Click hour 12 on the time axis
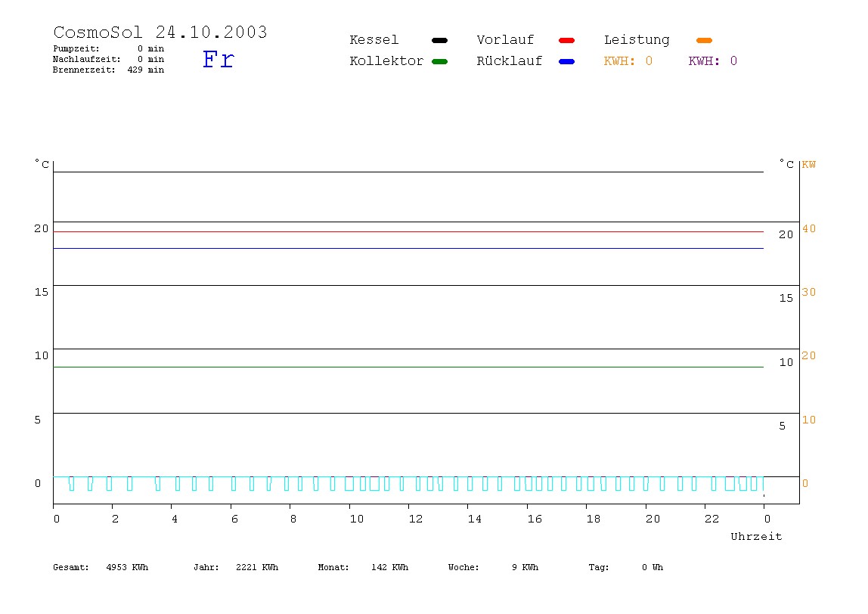 pyautogui.click(x=416, y=519)
